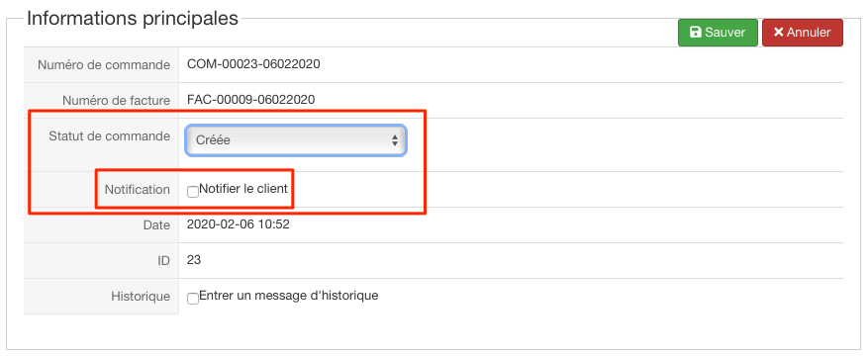868x356 pixels.
Task: Select the invoice number FAC-00009-06022020
Action: coord(251,100)
